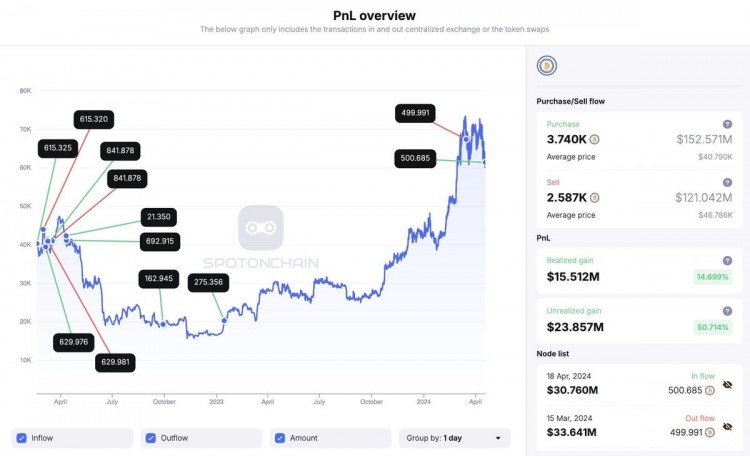This screenshot has width=750, height=456.
Task: Hide the 18 Apr, 2024 inflow node
Action: [x=727, y=384]
